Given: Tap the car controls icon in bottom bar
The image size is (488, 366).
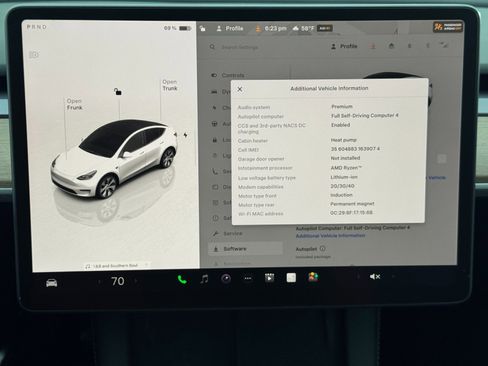Looking at the screenshot, I should (51, 283).
